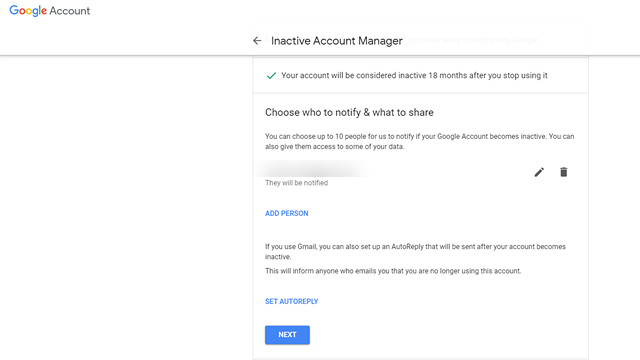Click the Account word in header logo
Viewport: 640px width, 360px height.
click(x=70, y=11)
